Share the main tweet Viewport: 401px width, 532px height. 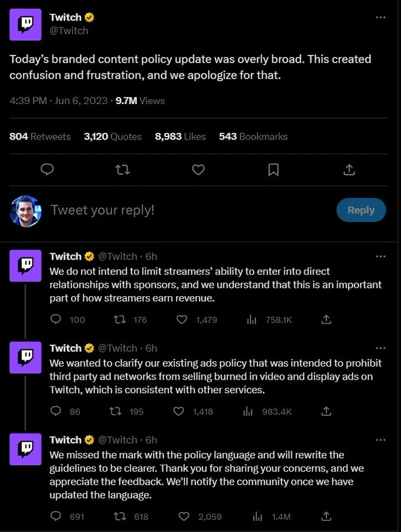(x=349, y=170)
